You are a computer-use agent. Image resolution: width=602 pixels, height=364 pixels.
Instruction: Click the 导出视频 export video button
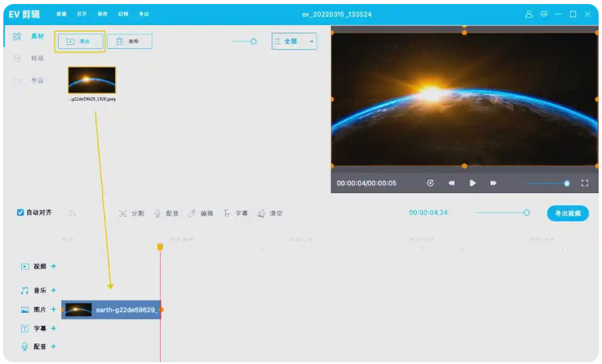(567, 213)
